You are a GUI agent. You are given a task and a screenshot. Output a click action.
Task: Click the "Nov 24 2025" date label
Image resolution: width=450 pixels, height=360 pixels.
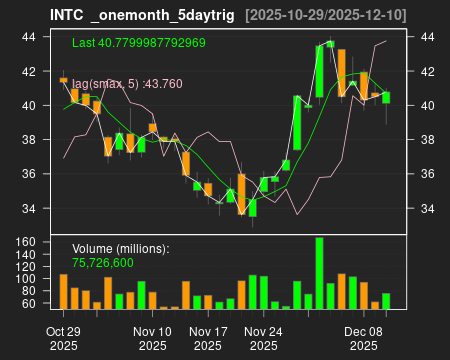pos(263,338)
